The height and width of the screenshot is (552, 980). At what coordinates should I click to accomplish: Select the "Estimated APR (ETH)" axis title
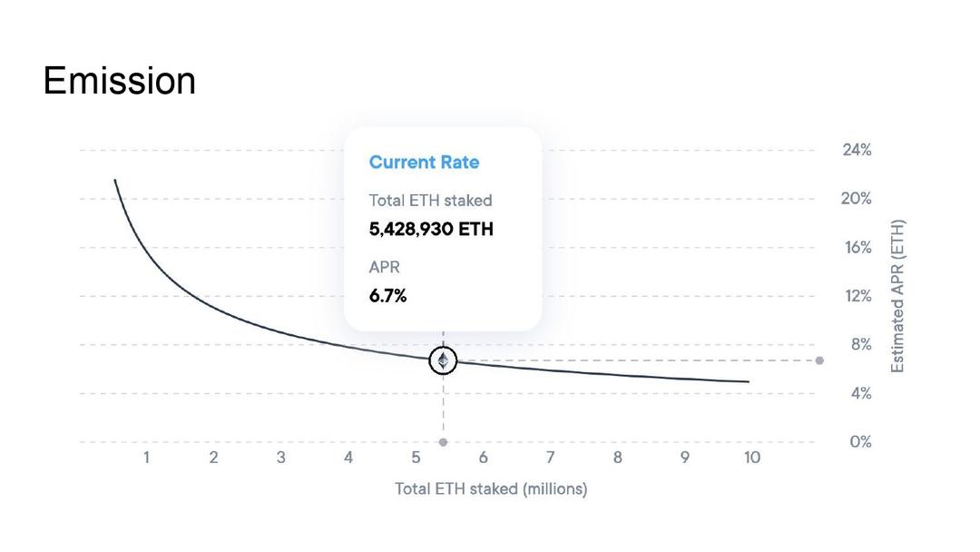tap(898, 296)
